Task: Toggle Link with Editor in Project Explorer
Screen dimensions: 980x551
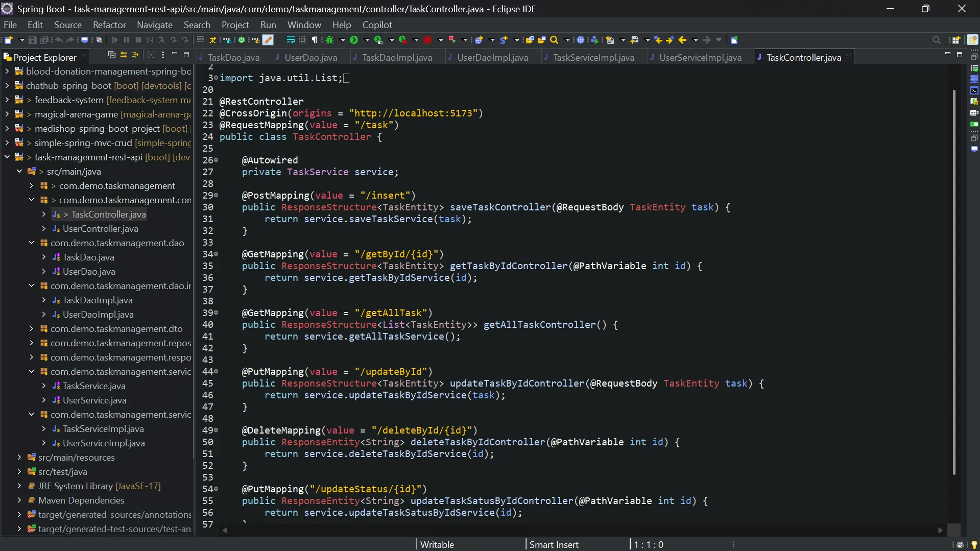Action: pos(124,55)
